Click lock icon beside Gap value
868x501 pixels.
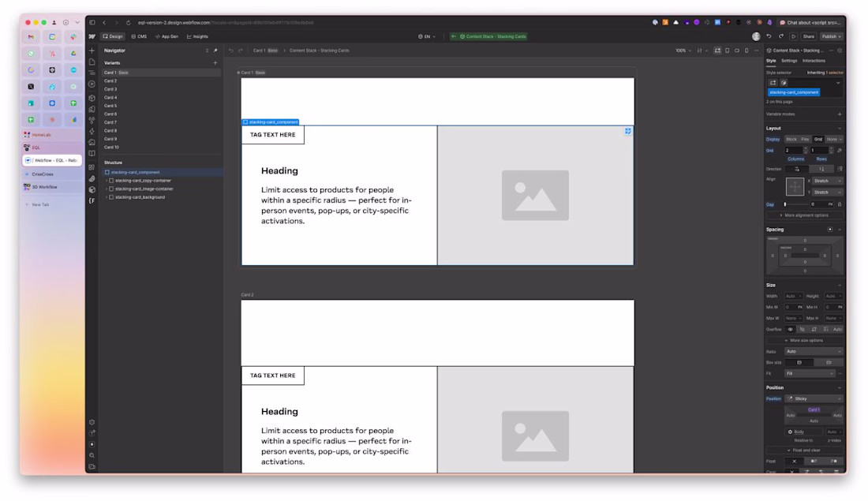pos(840,204)
